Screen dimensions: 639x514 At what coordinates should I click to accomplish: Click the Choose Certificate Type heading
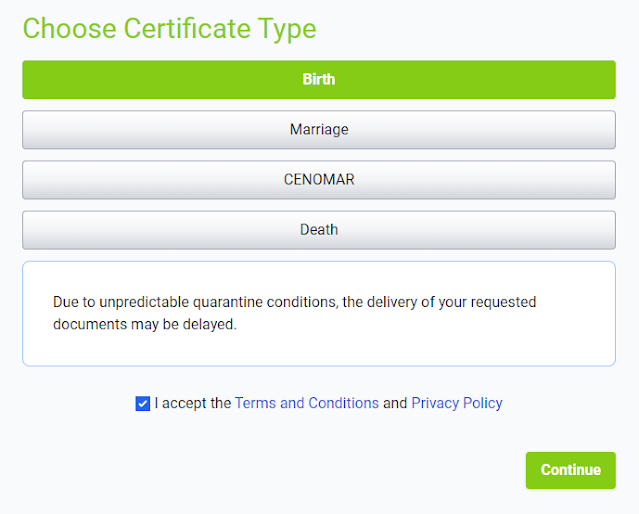[x=169, y=28]
